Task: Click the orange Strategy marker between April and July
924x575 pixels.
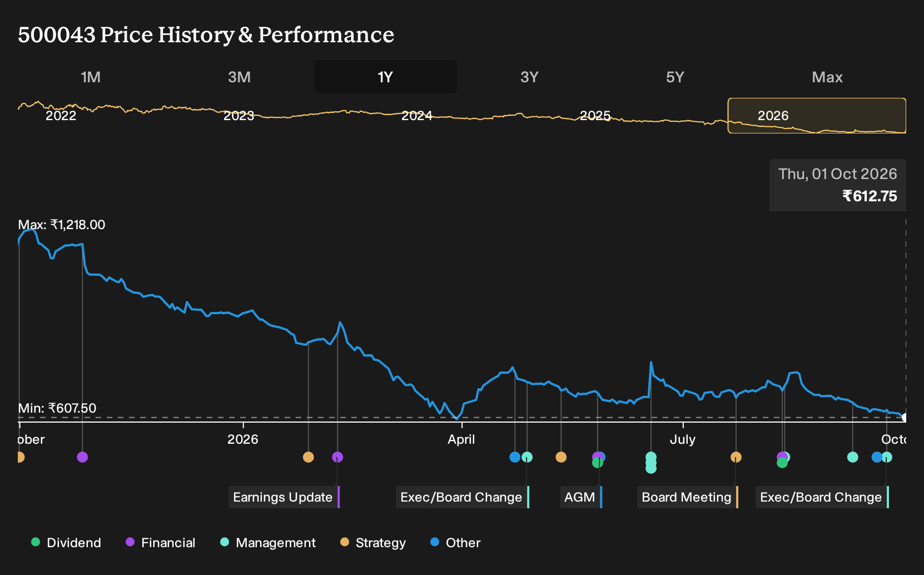Action: coord(561,457)
